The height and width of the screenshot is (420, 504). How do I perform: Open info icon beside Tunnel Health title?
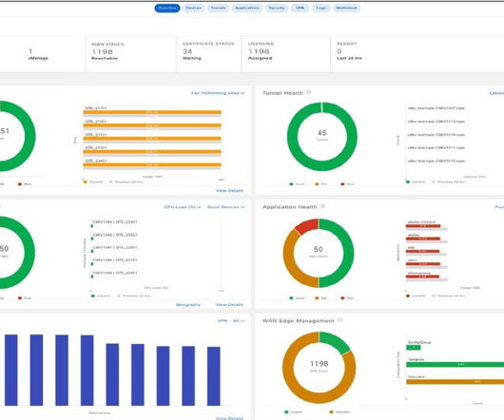click(308, 92)
